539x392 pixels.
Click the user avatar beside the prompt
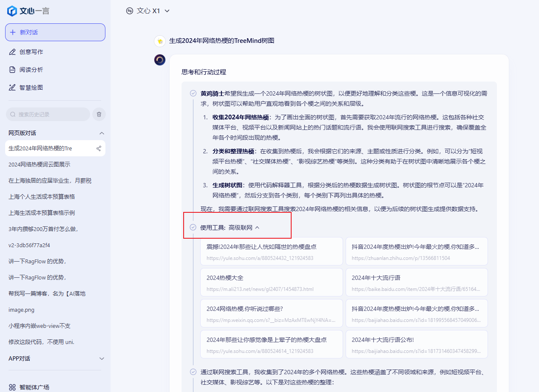click(x=160, y=41)
